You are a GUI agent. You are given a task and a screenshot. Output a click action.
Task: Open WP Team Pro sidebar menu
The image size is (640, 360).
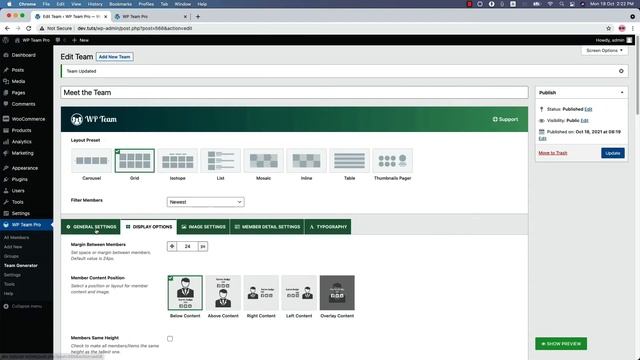click(27, 225)
